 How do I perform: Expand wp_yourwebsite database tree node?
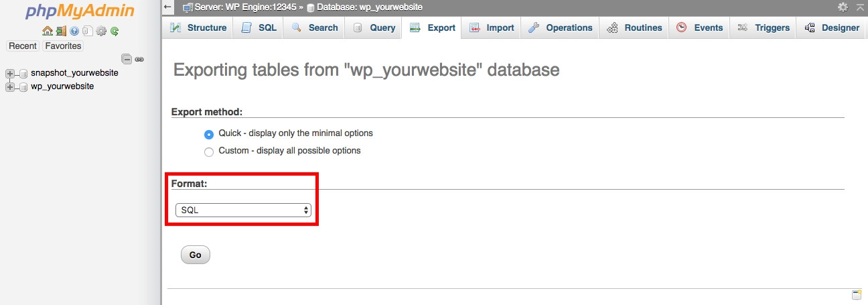[10, 87]
